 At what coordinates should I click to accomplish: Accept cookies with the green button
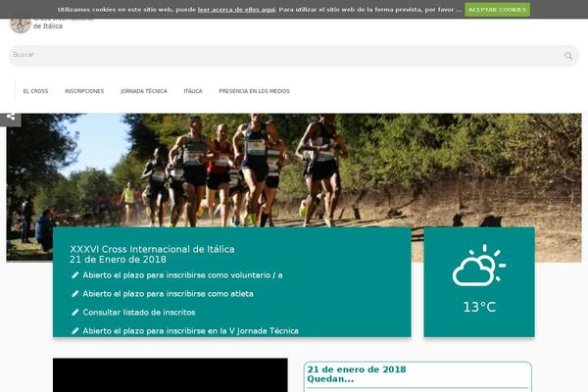pyautogui.click(x=497, y=10)
